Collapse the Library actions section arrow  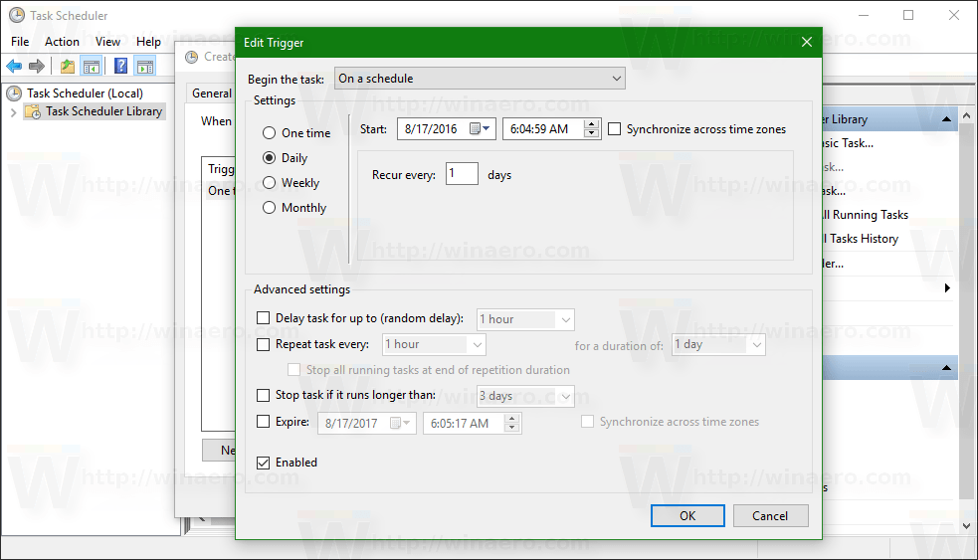[946, 119]
